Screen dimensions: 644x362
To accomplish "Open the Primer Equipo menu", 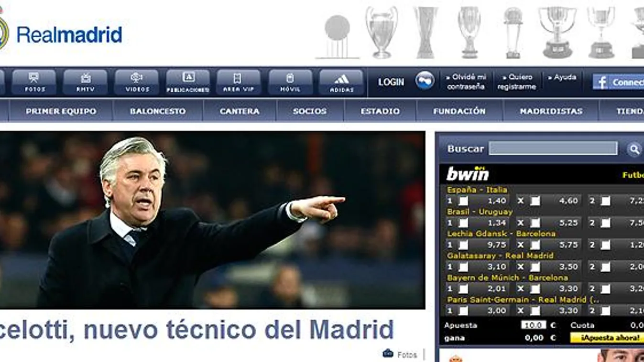I will 61,111.
